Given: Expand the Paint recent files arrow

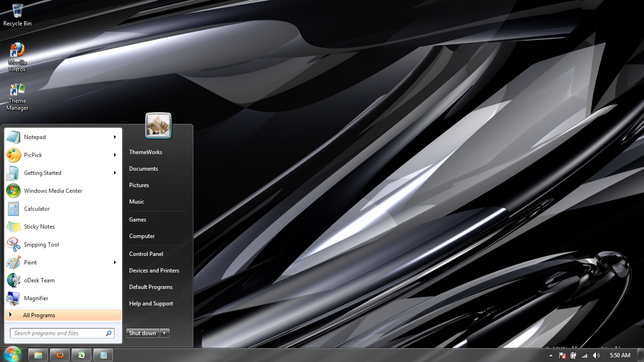Looking at the screenshot, I should [115, 263].
